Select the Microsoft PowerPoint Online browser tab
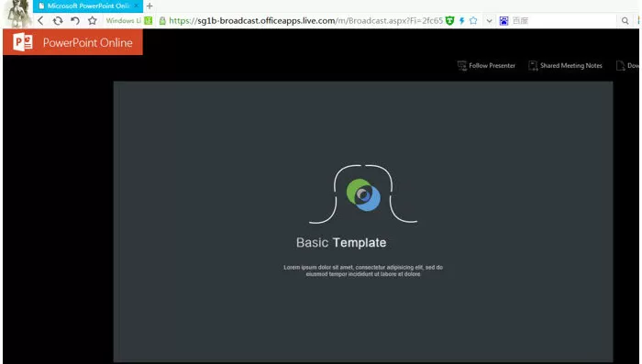This screenshot has height=364, width=642. click(x=88, y=6)
